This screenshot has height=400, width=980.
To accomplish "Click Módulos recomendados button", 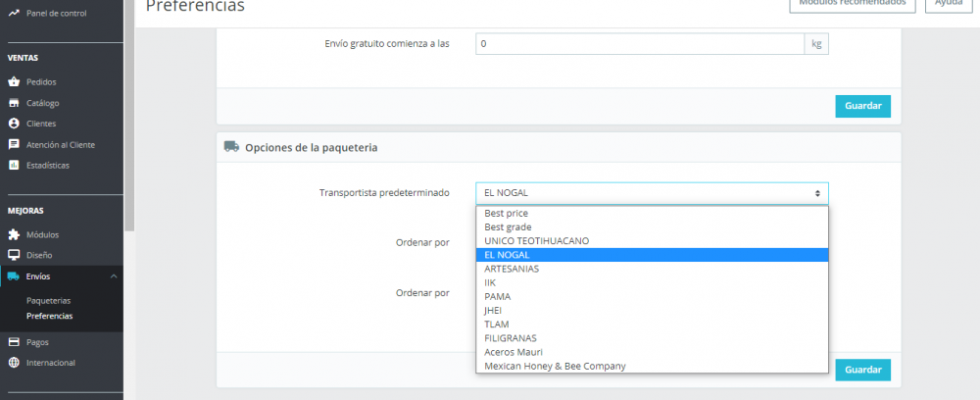I will 853,4.
